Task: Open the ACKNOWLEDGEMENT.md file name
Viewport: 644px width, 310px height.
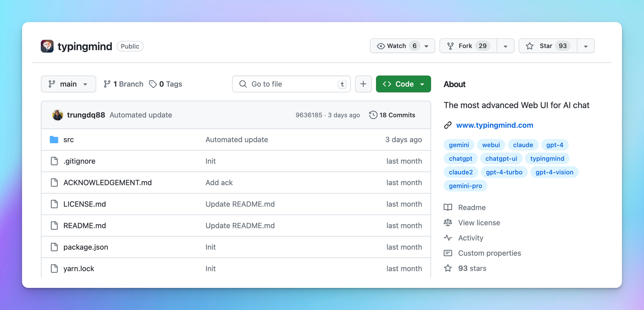Action: tap(108, 183)
